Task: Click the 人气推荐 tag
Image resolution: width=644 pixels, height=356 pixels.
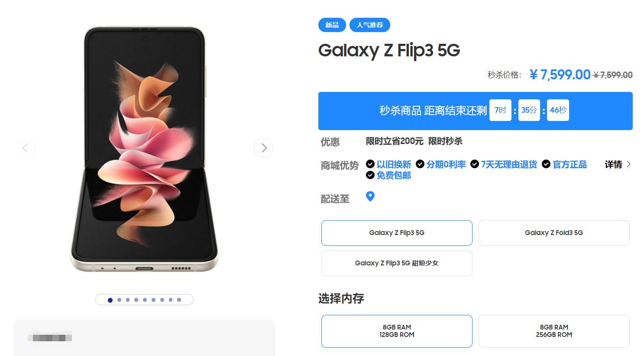Action: (x=370, y=25)
